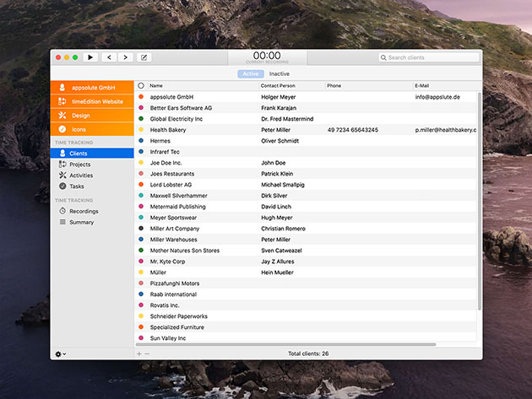
Task: Click phone number 49 7234 65643245
Action: coord(353,130)
